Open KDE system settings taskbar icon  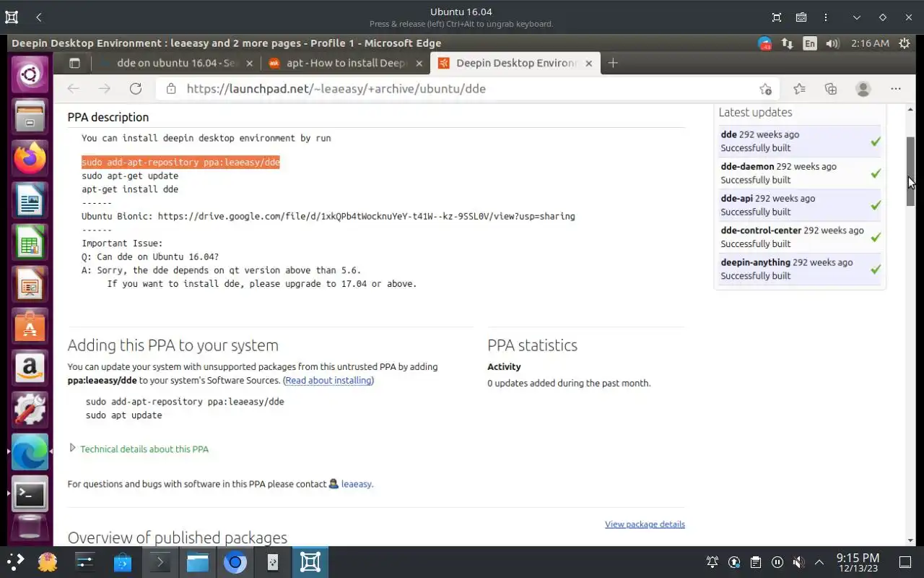(x=84, y=562)
